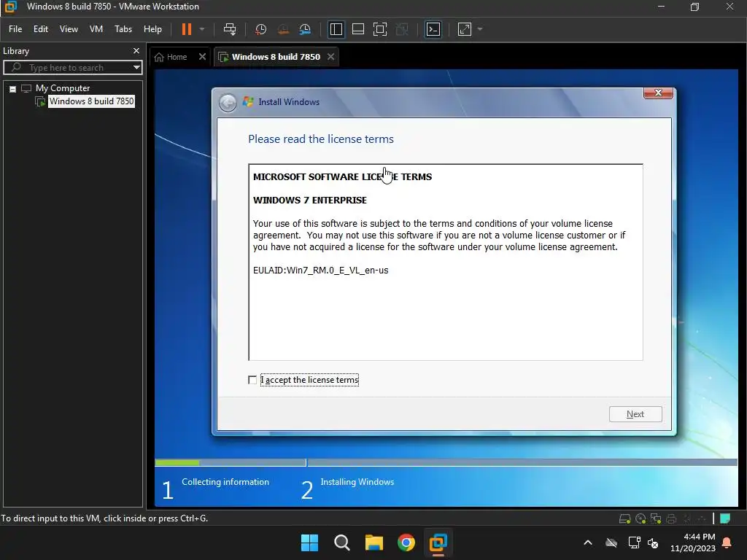Open the Help menu

click(x=152, y=29)
